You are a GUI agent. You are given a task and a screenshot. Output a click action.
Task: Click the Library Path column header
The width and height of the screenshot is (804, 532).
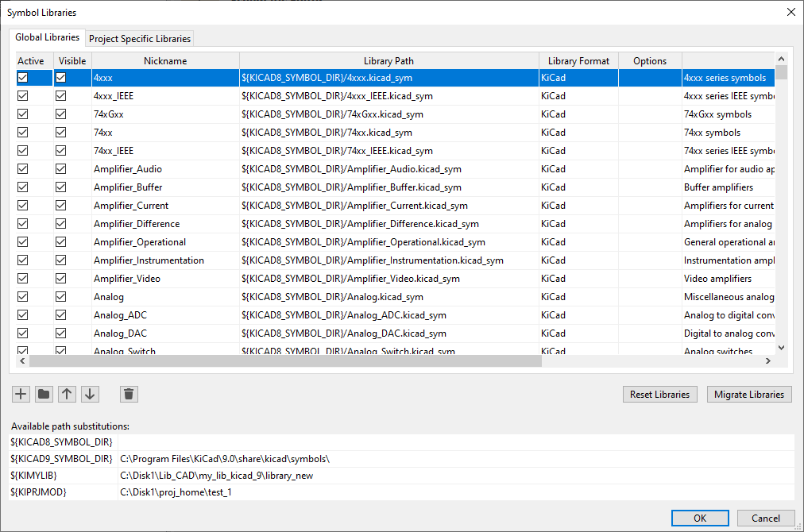388,61
